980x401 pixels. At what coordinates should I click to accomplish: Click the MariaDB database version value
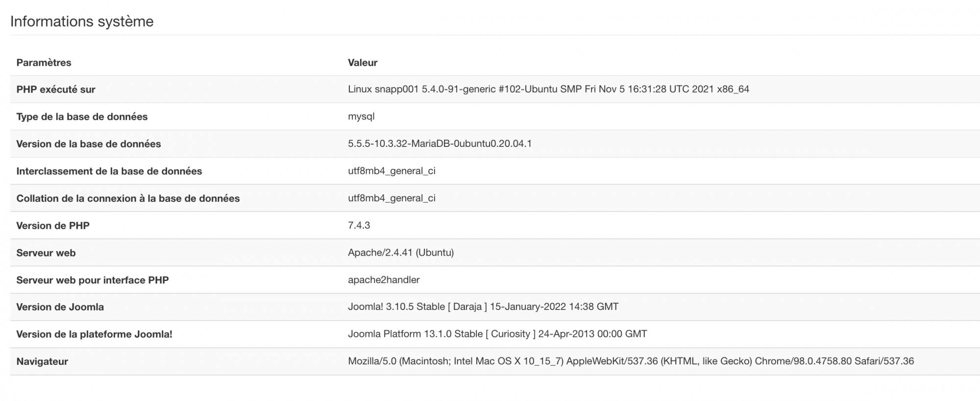[440, 143]
